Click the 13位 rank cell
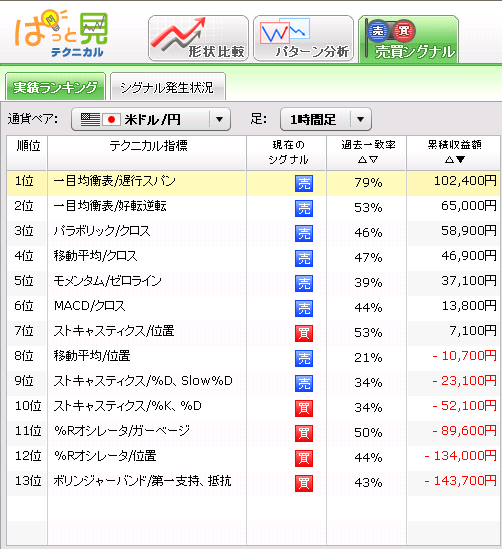This screenshot has height=549, width=502. click(x=28, y=481)
